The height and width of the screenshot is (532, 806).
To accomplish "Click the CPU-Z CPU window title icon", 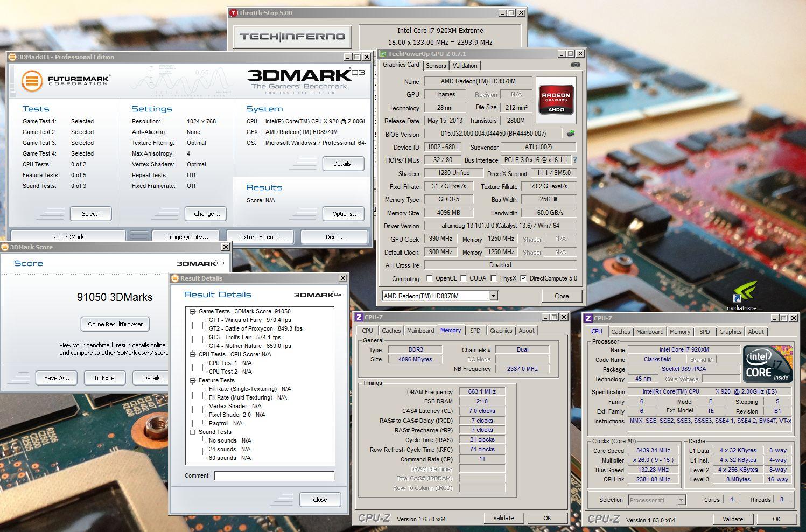I will [588, 318].
